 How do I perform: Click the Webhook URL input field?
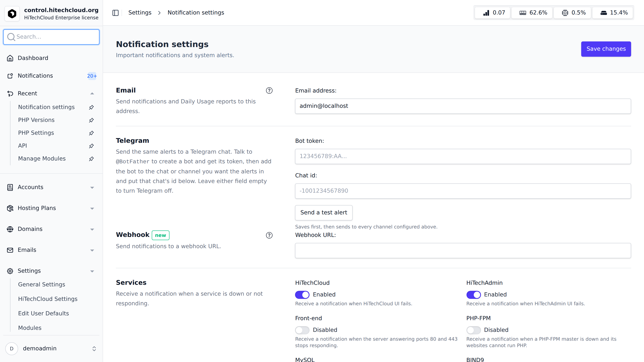tap(463, 251)
